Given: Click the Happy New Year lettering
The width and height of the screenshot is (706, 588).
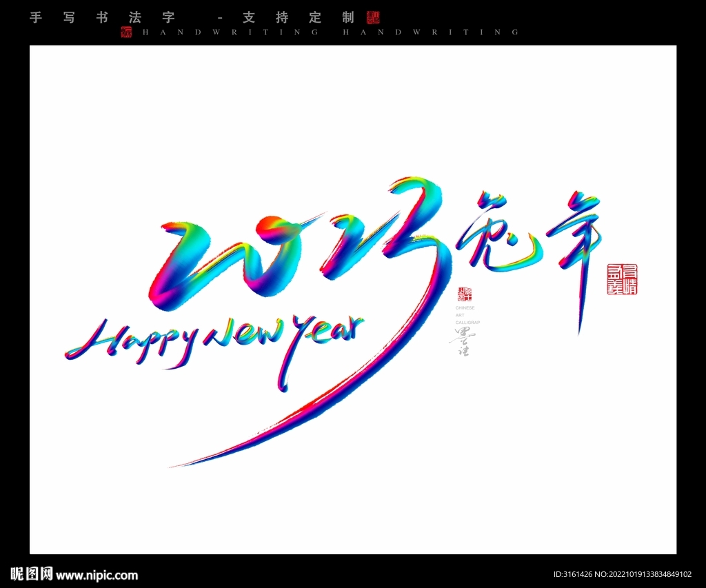Looking at the screenshot, I should [x=214, y=341].
